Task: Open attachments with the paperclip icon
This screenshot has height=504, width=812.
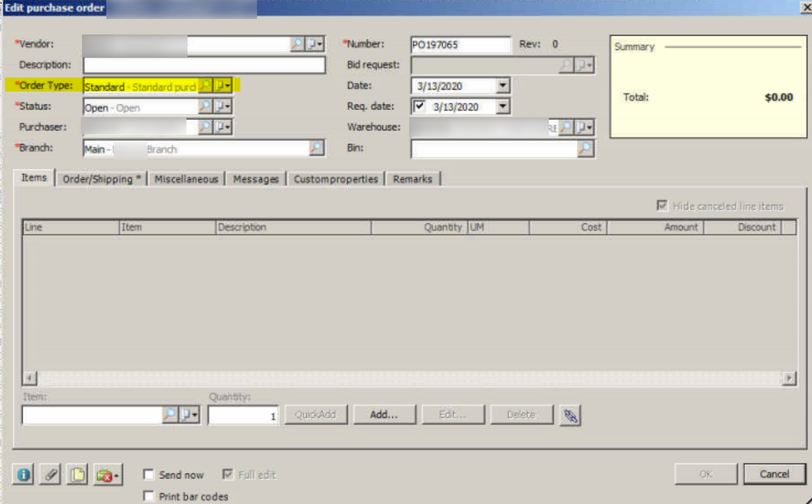Action: pos(50,474)
